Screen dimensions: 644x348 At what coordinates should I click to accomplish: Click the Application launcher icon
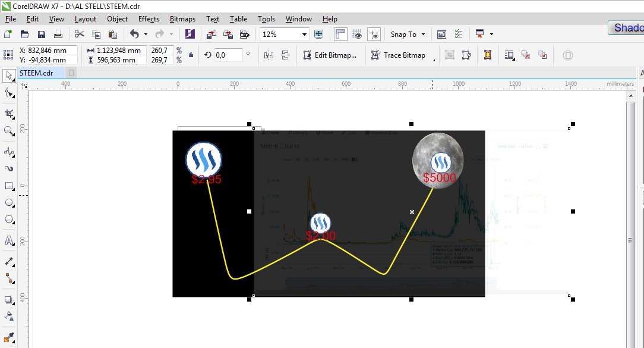click(479, 34)
